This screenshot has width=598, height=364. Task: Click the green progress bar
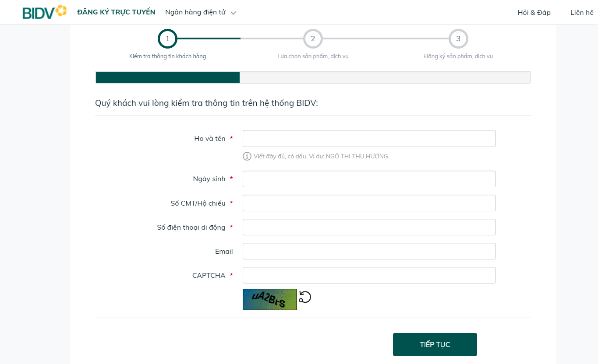click(168, 77)
